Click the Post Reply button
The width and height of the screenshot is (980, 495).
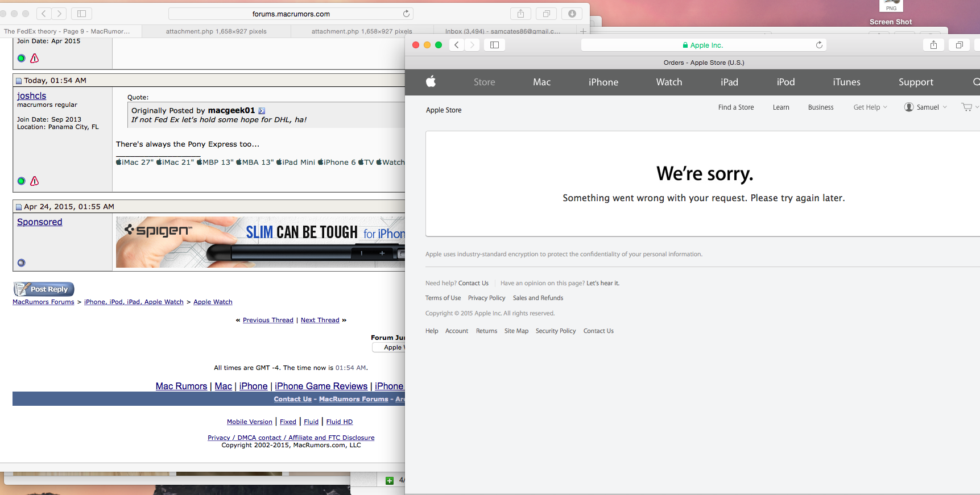tap(44, 289)
